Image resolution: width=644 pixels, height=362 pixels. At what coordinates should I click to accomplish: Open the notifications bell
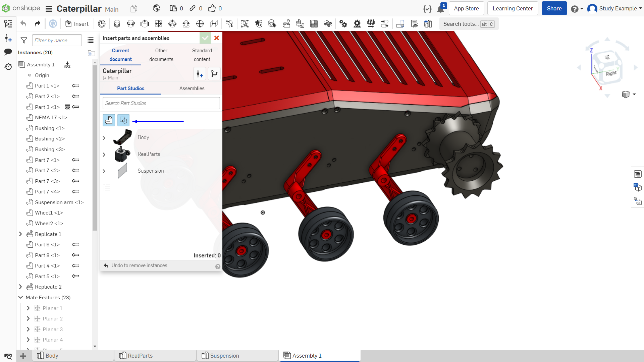tap(441, 9)
